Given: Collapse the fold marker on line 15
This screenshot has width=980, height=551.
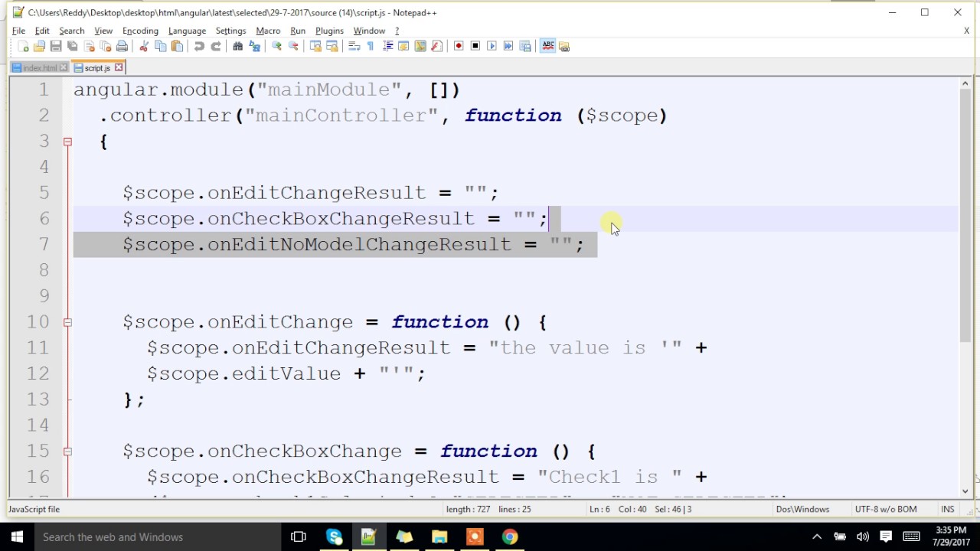Looking at the screenshot, I should (67, 452).
